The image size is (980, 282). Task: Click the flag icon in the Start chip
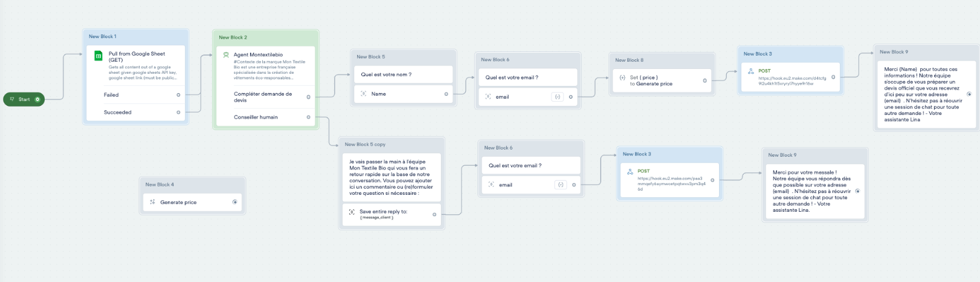coord(12,99)
